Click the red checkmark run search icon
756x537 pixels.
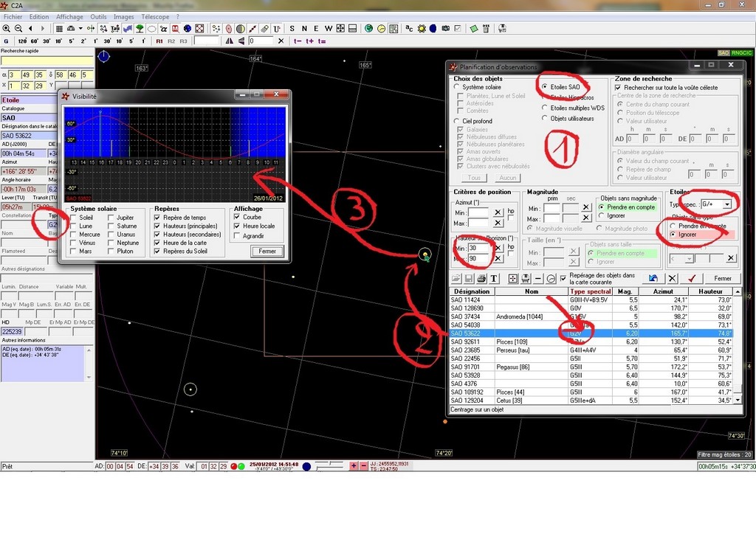pos(692,278)
